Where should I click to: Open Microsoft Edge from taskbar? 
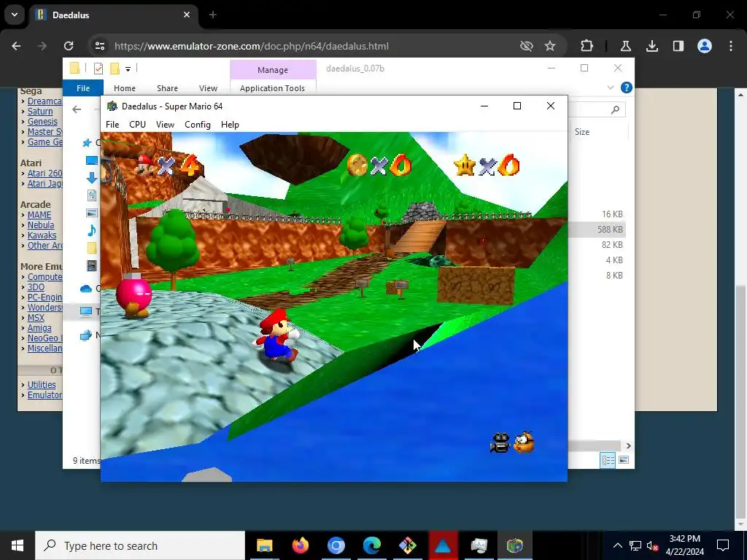point(371,545)
